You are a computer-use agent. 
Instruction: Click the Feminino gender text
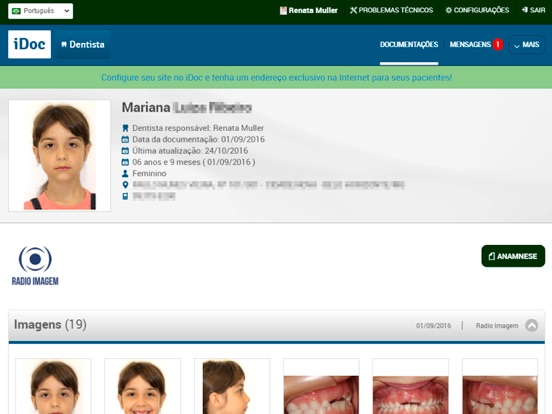pos(149,173)
